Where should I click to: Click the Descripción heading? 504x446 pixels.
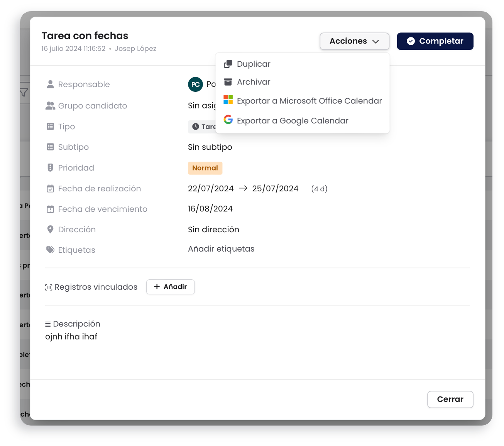(x=76, y=324)
